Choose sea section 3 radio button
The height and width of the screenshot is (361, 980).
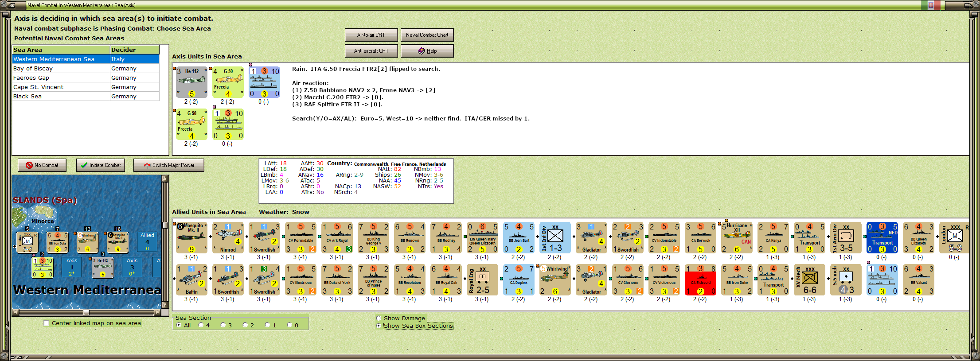223,325
